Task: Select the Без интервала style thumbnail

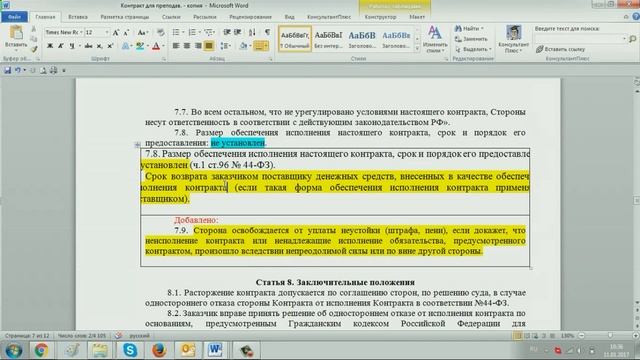Action: (328, 39)
